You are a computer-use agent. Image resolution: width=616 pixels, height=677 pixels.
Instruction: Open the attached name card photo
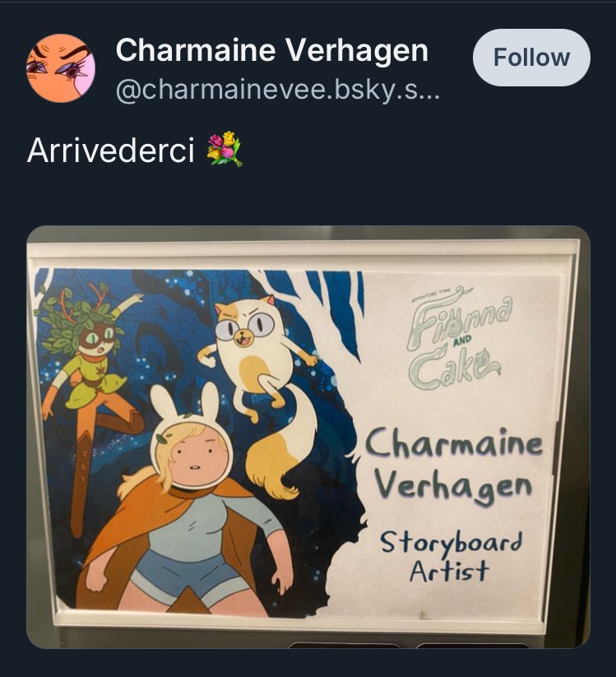308,437
